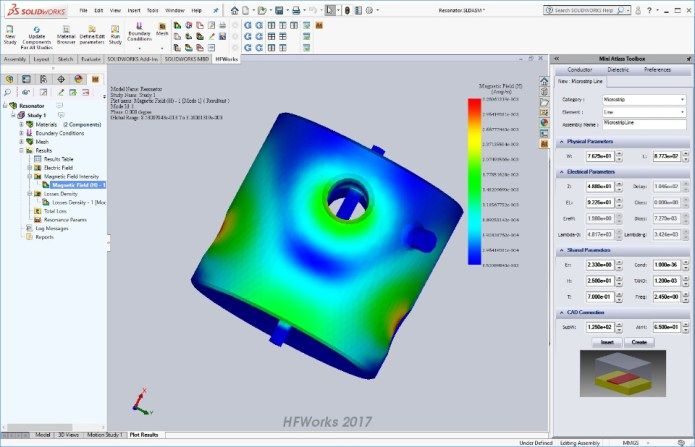
Task: Click the microstrip line preview thumbnail
Action: pyautogui.click(x=623, y=373)
